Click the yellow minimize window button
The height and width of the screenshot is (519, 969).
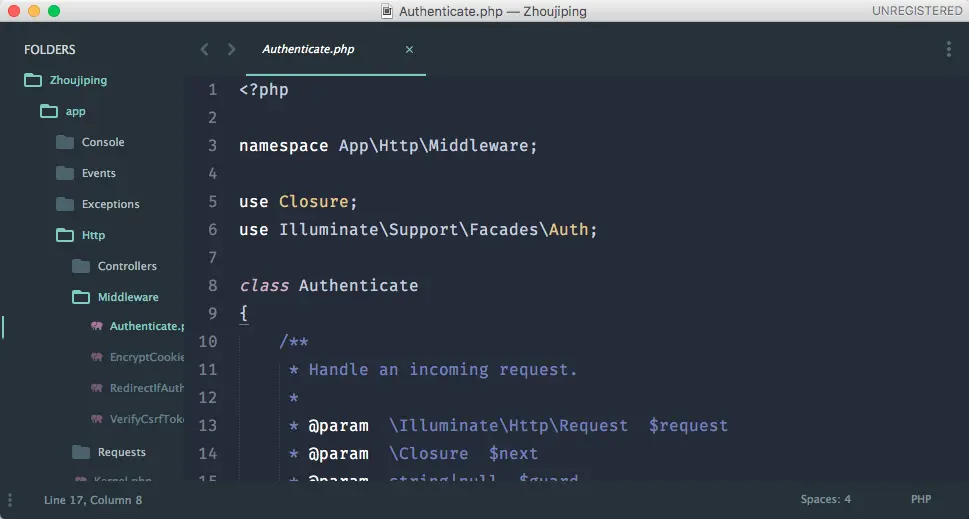[34, 11]
